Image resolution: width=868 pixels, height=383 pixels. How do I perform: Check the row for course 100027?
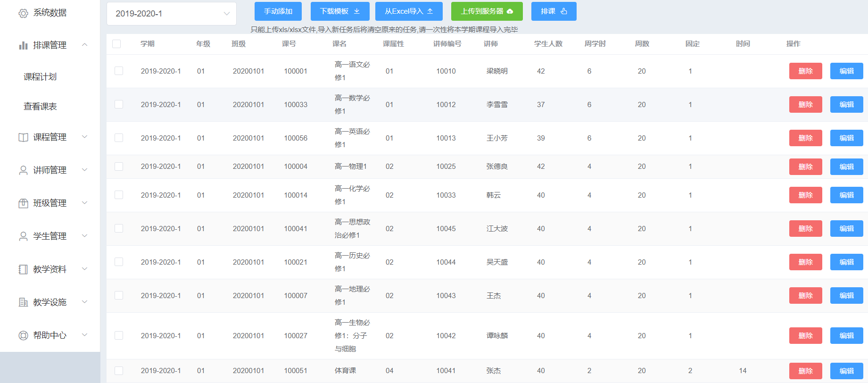tap(119, 335)
